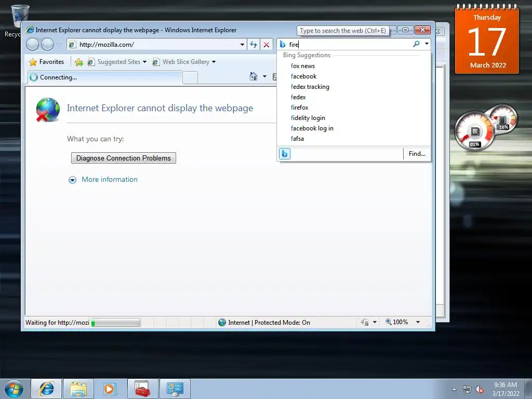532x399 pixels.
Task: Click Internet Explorer taskbar icon
Action: click(x=46, y=389)
